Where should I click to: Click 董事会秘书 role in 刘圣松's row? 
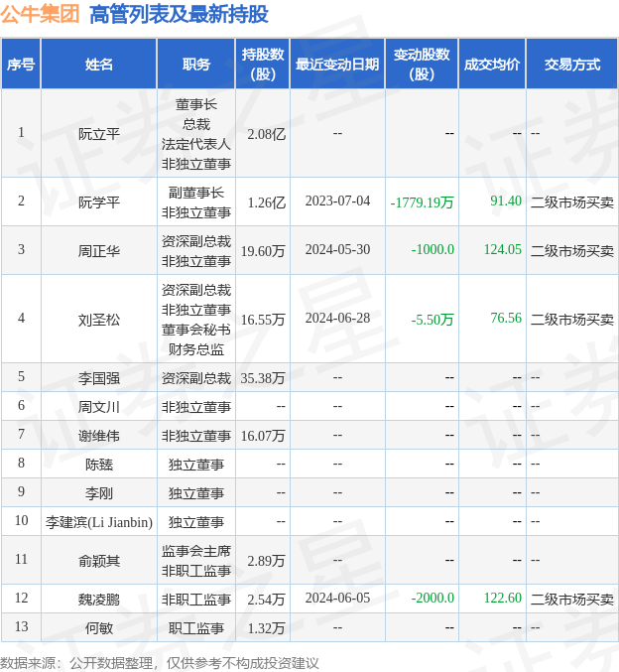click(x=196, y=330)
